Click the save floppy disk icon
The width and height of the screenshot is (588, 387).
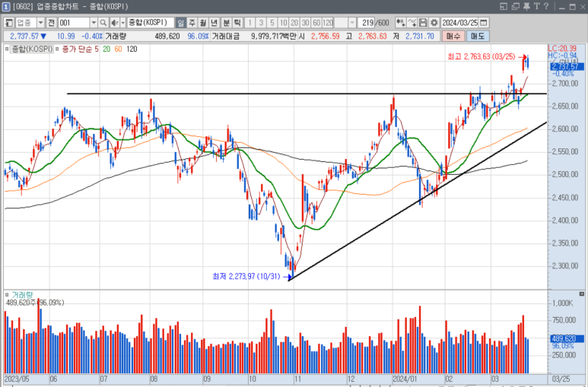[423, 23]
